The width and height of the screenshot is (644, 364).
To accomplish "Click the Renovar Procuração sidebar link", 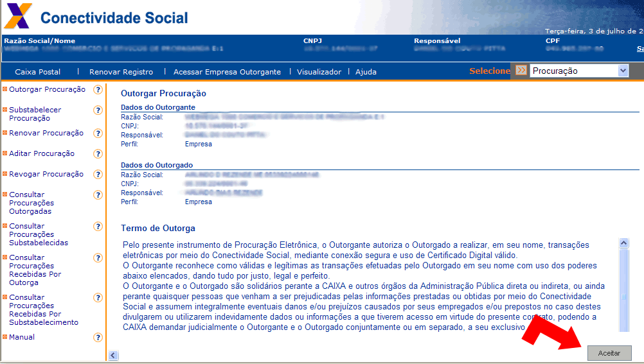I will click(46, 133).
